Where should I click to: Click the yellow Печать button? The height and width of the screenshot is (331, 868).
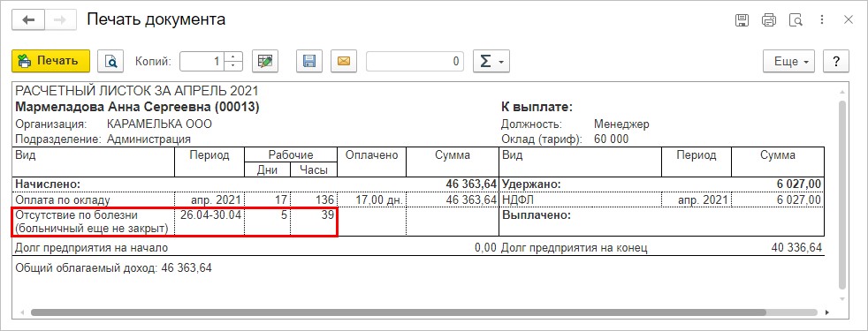(x=50, y=61)
